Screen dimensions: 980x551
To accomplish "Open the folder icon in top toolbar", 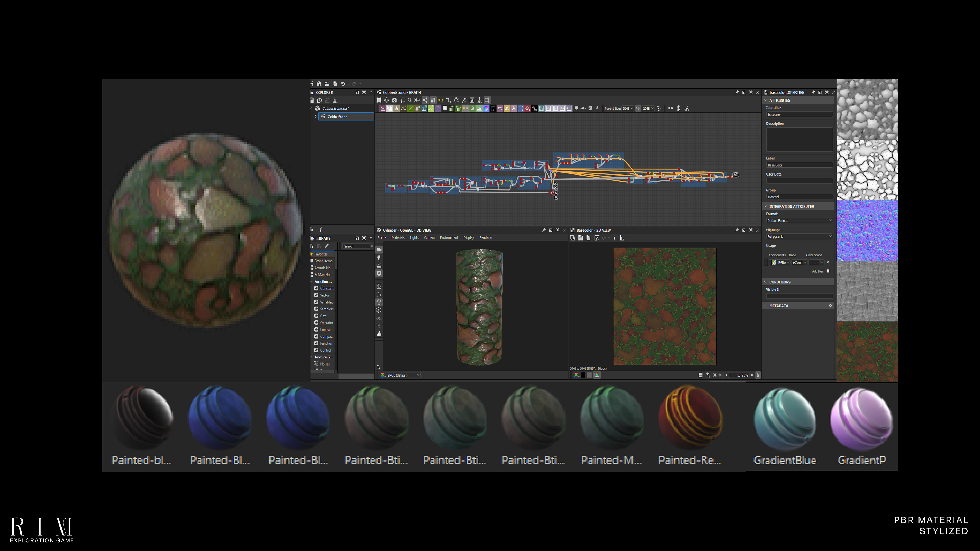I will pos(327,84).
